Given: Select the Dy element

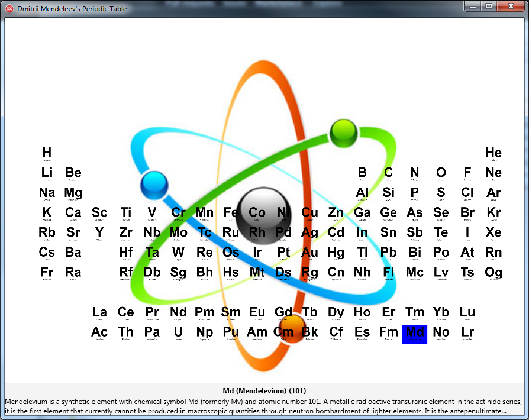Looking at the screenshot, I should tap(336, 313).
